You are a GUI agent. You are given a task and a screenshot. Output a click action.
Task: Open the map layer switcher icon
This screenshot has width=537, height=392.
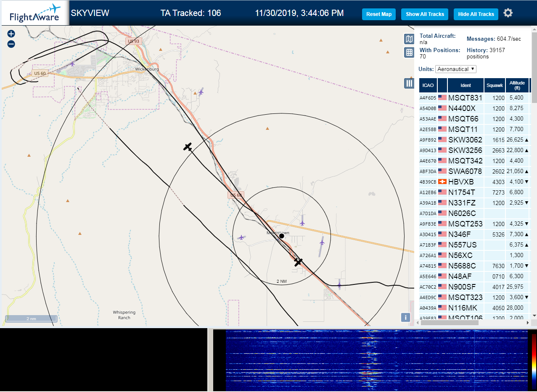[x=409, y=39]
